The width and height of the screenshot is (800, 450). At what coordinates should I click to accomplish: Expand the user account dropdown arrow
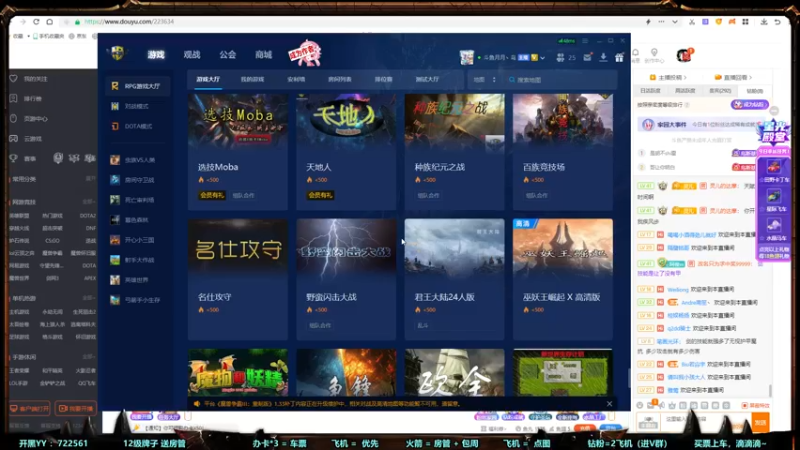coord(542,58)
